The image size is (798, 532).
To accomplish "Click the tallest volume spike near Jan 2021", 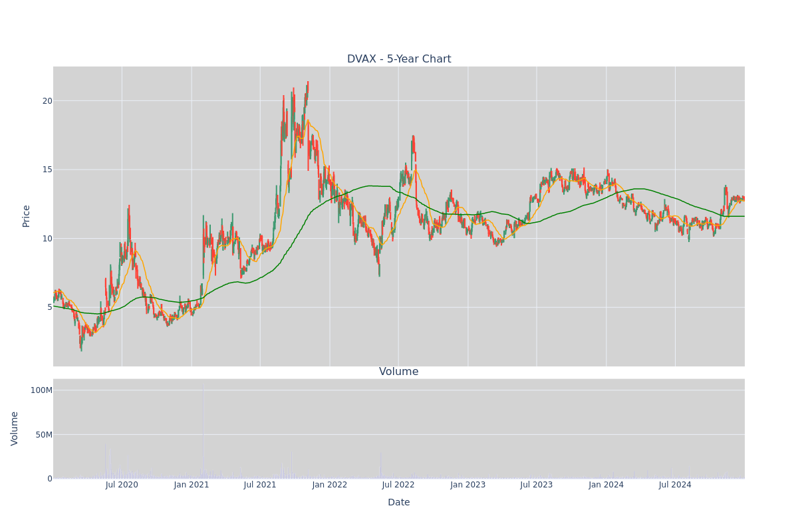I will (203, 431).
